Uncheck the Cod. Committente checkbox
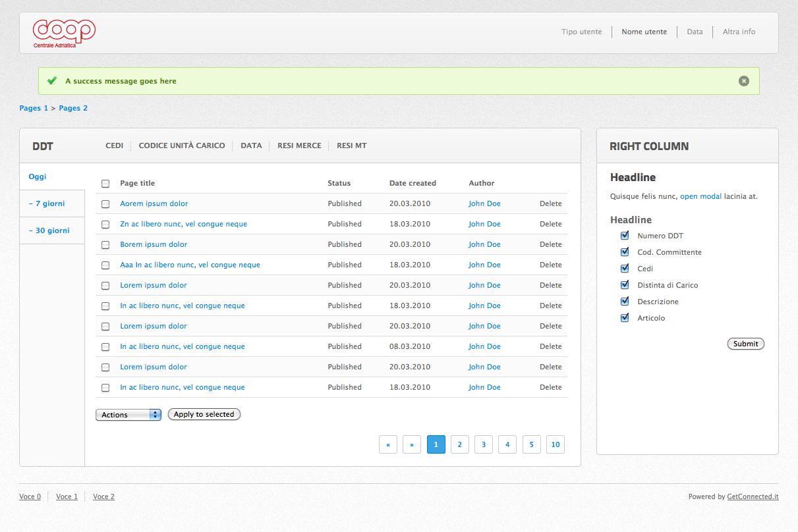 pos(625,252)
